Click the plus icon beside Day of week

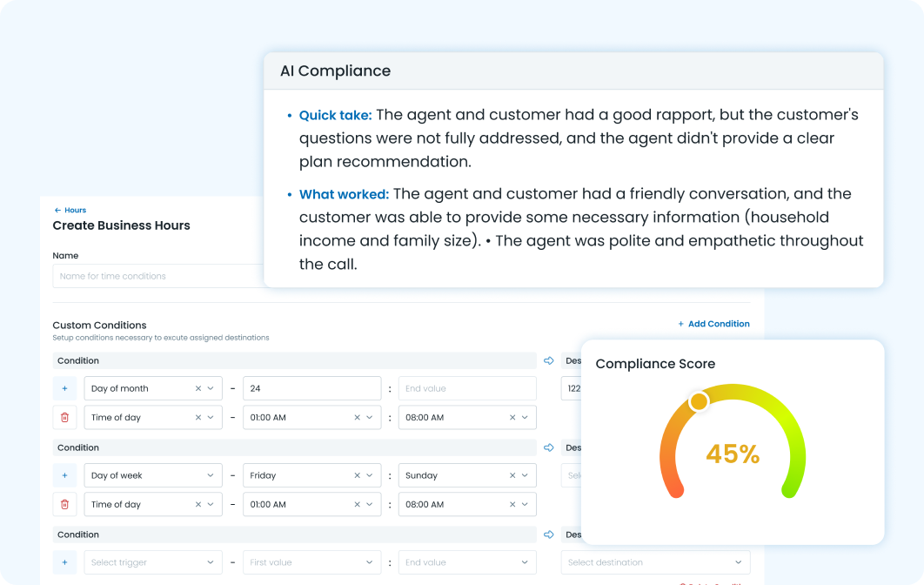(64, 475)
